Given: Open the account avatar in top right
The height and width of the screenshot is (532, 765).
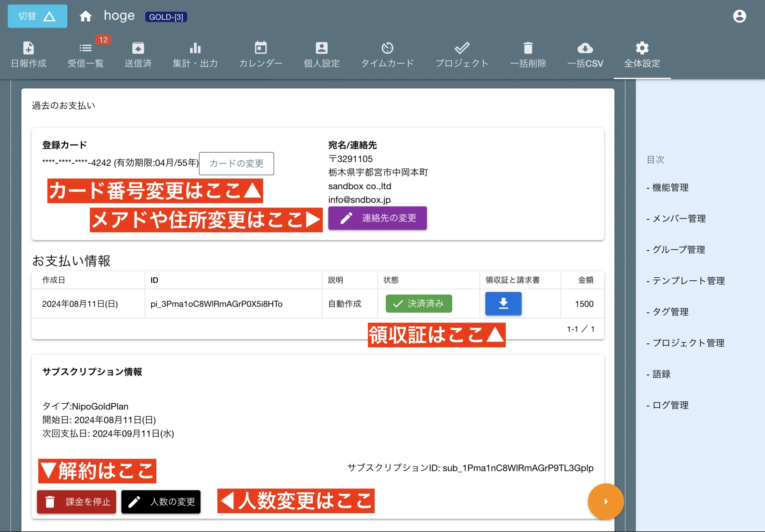Looking at the screenshot, I should coord(739,16).
